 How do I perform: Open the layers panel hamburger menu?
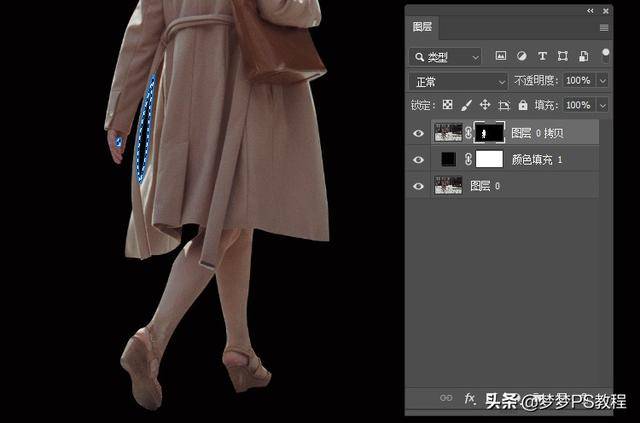point(603,27)
